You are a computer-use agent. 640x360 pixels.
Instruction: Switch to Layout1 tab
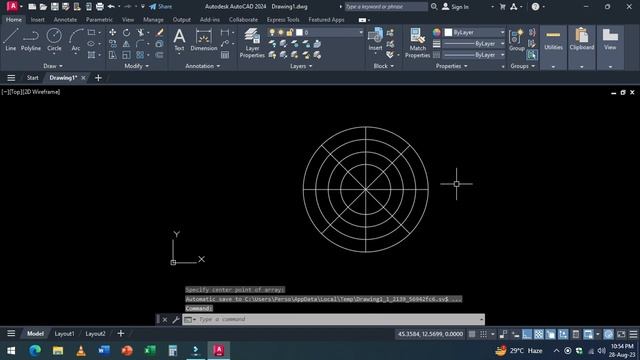coord(64,334)
